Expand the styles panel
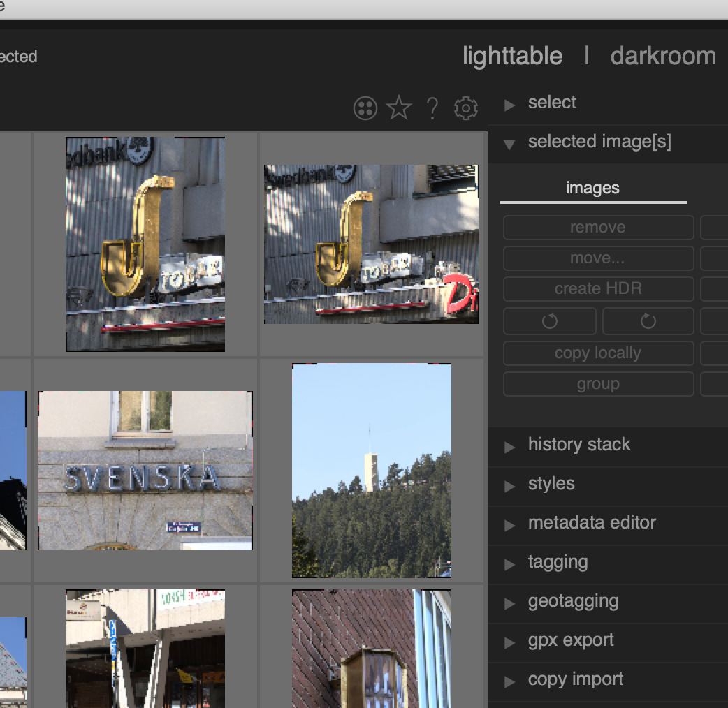This screenshot has width=728, height=708. pos(551,484)
